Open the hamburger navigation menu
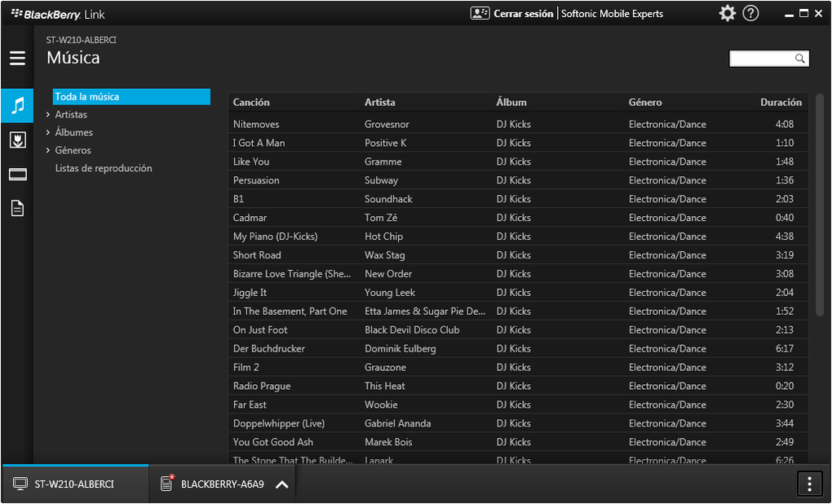The height and width of the screenshot is (504, 832). coord(17,58)
